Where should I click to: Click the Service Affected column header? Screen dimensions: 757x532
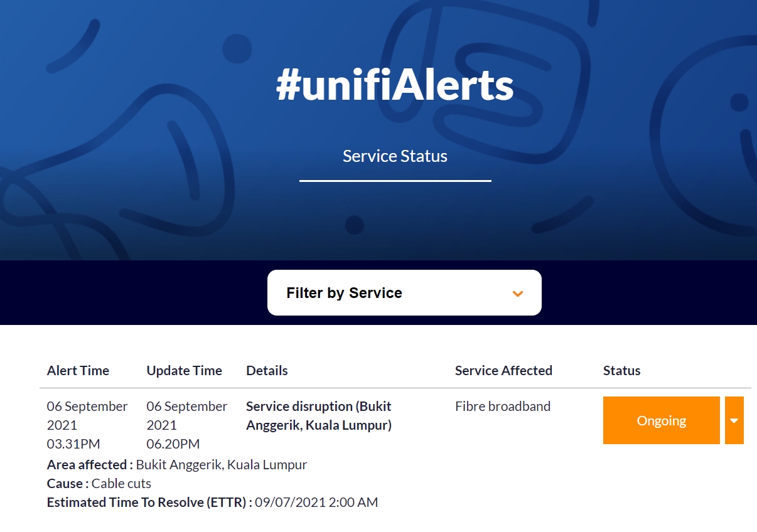tap(503, 370)
